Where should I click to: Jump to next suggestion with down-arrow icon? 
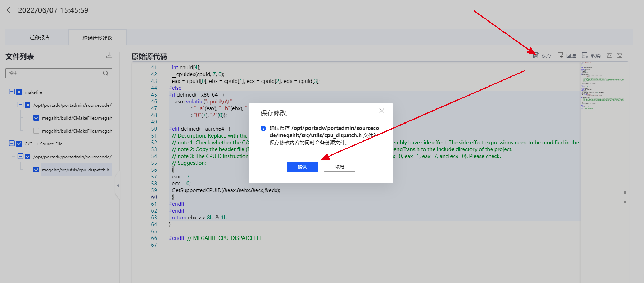[x=620, y=55]
